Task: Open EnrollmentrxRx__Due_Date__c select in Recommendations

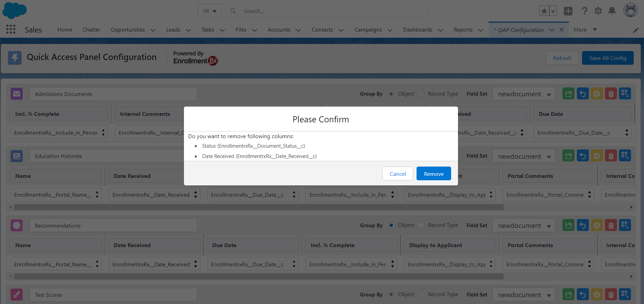Action: 252,264
